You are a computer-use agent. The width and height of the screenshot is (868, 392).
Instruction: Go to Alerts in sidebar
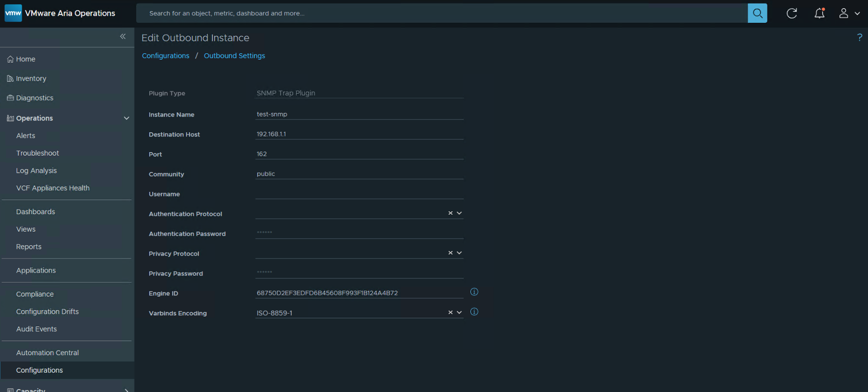26,136
